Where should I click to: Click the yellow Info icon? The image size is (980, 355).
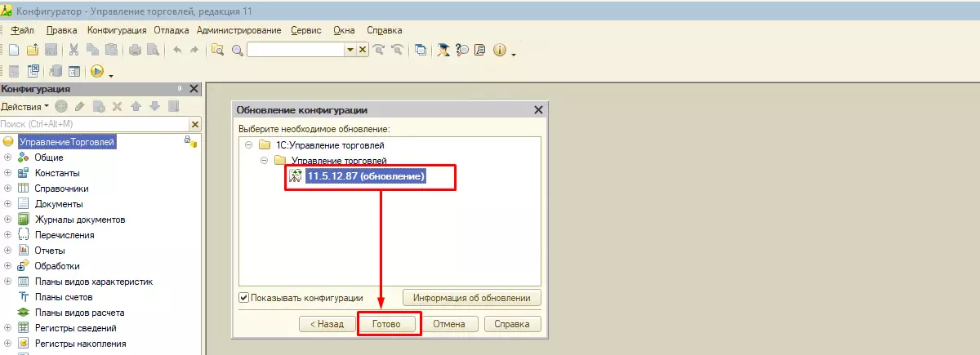(x=500, y=50)
